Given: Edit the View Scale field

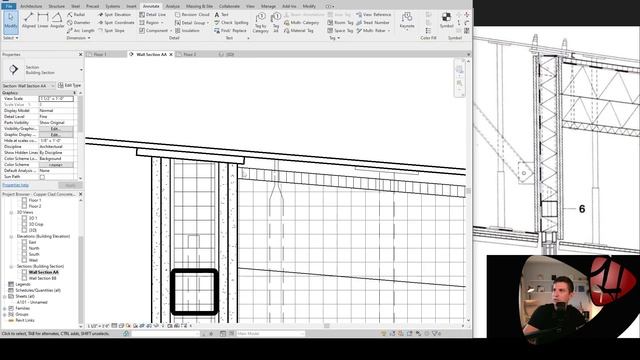Looking at the screenshot, I should (56, 99).
